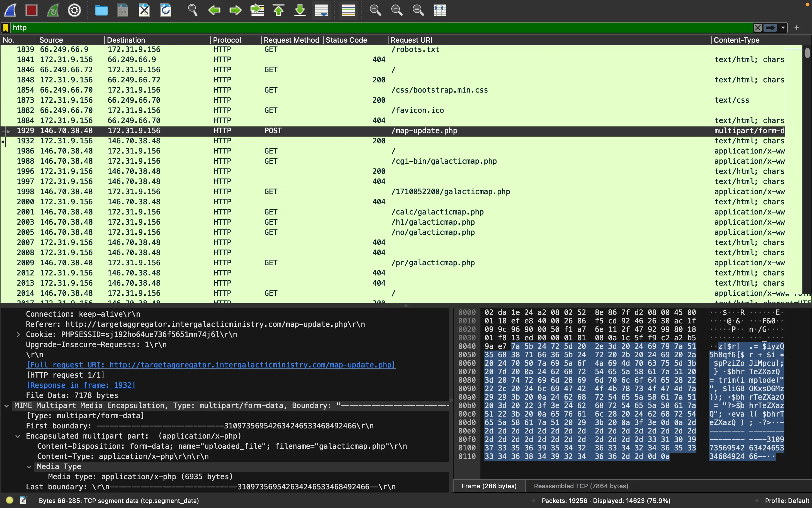812x508 pixels.
Task: Select Referer header line in details
Action: [x=195, y=325]
